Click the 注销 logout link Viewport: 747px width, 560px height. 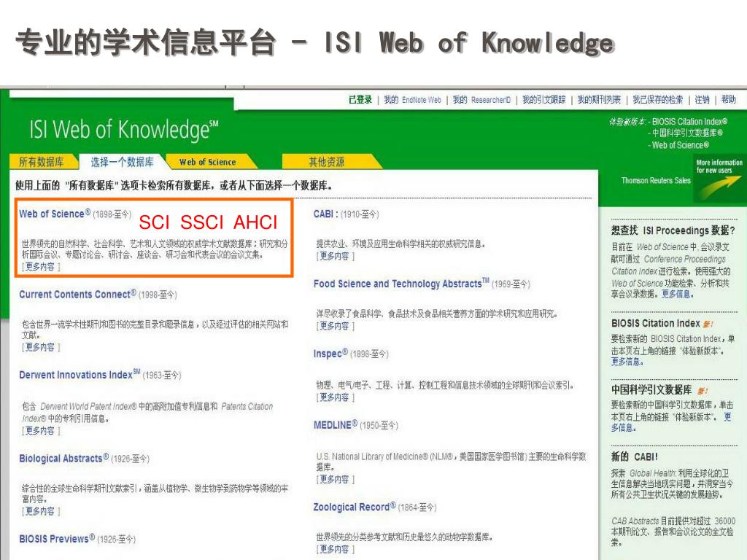tap(703, 99)
